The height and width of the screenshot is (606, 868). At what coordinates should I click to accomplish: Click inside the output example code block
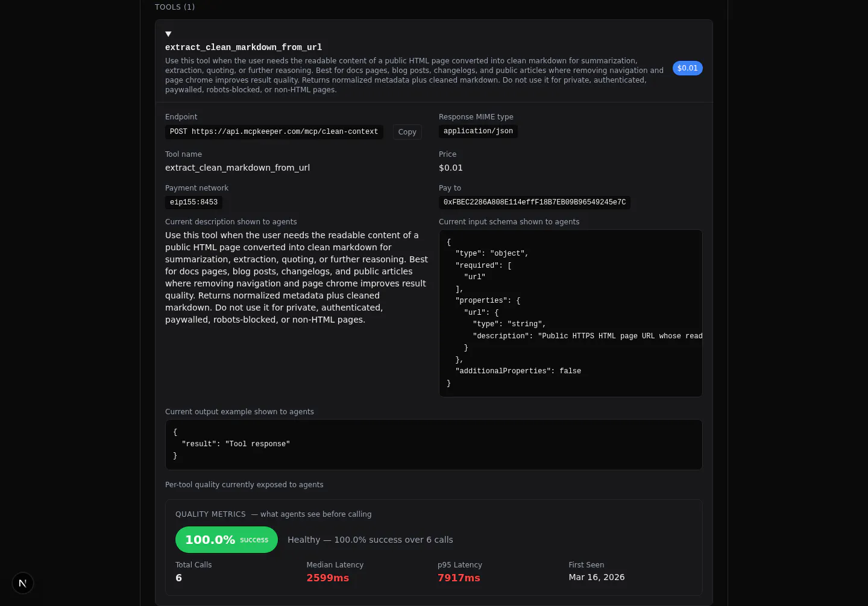click(x=434, y=444)
